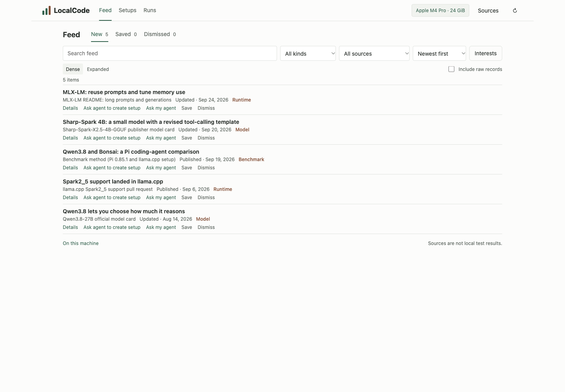Click the Benchmark tag label
The height and width of the screenshot is (392, 565).
pyautogui.click(x=252, y=160)
